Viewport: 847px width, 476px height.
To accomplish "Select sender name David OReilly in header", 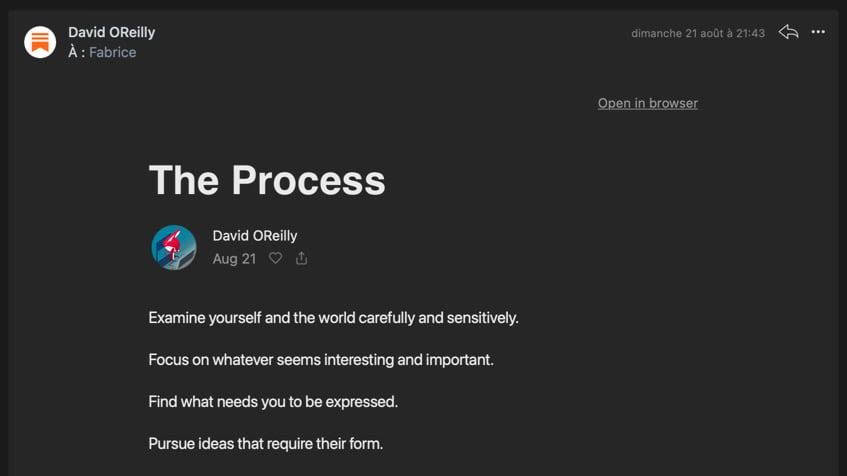I will 112,32.
